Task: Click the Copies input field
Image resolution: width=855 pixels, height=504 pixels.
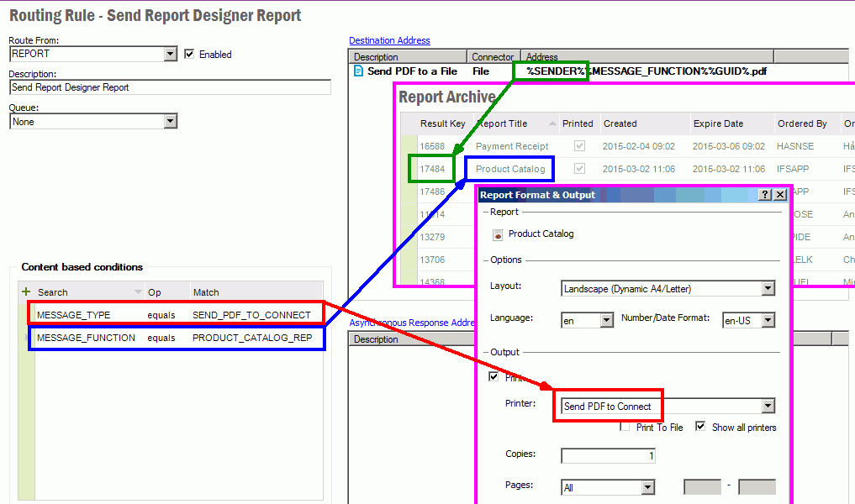Action: click(608, 455)
